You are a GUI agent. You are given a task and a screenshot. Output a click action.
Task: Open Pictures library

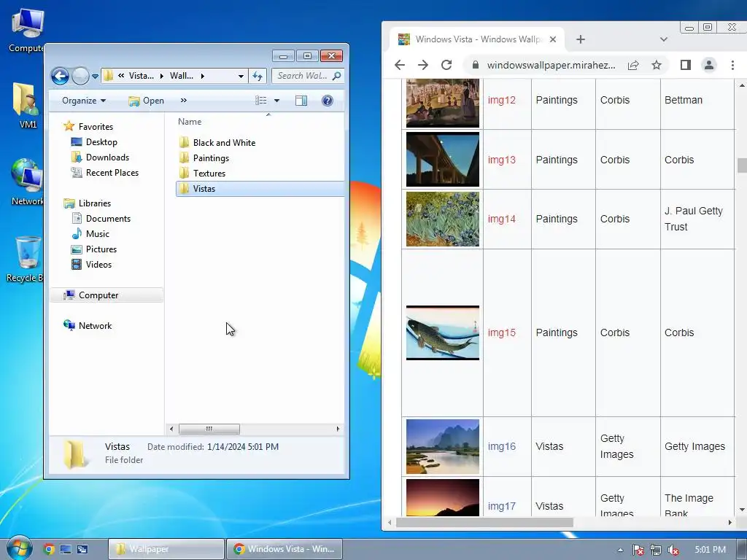coord(101,249)
